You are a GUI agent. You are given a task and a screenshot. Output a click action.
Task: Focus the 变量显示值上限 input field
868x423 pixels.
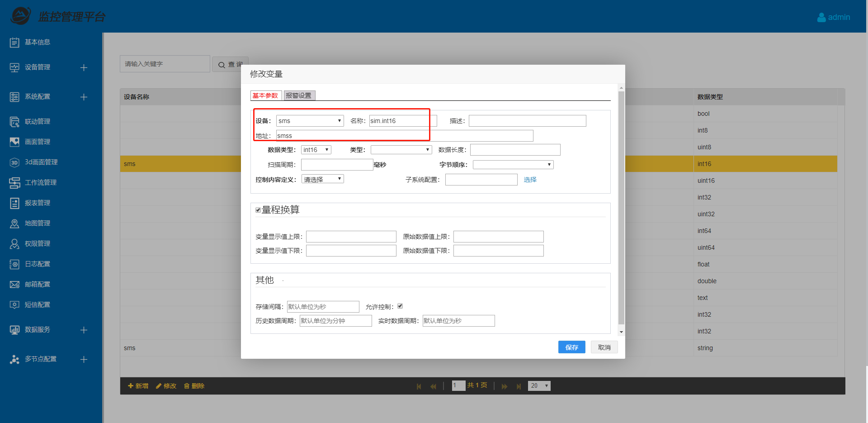[x=351, y=237]
